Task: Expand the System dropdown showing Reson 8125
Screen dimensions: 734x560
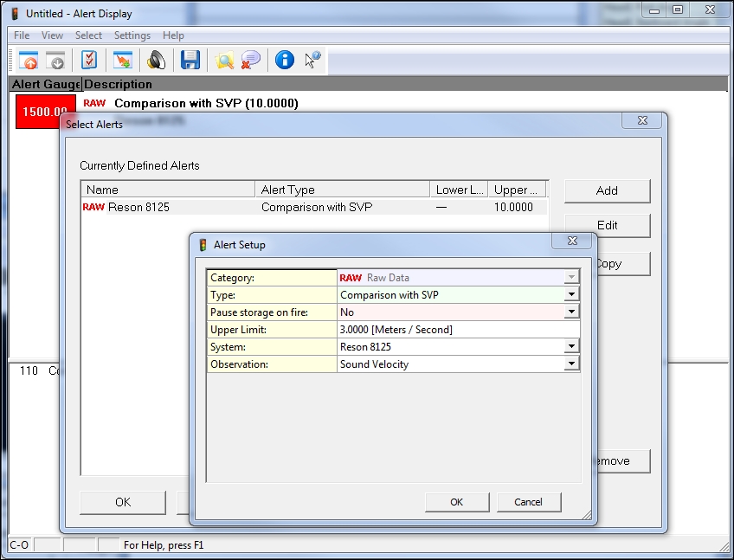Action: click(x=571, y=347)
